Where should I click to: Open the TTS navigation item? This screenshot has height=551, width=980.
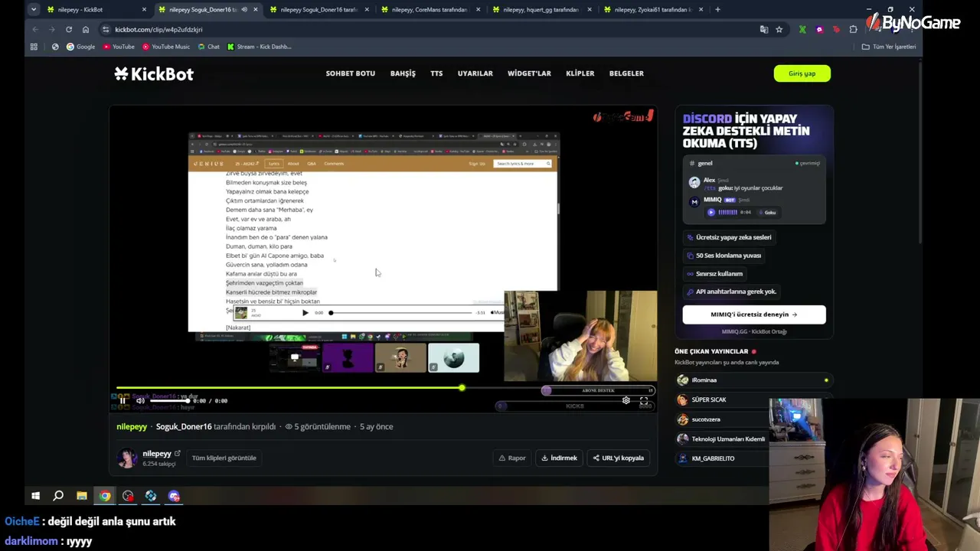click(x=436, y=73)
